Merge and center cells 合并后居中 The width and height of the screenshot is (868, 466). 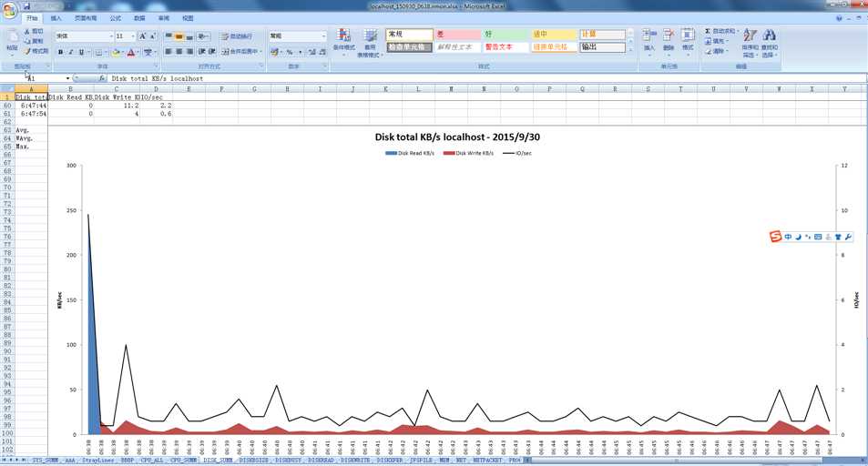pyautogui.click(x=241, y=52)
